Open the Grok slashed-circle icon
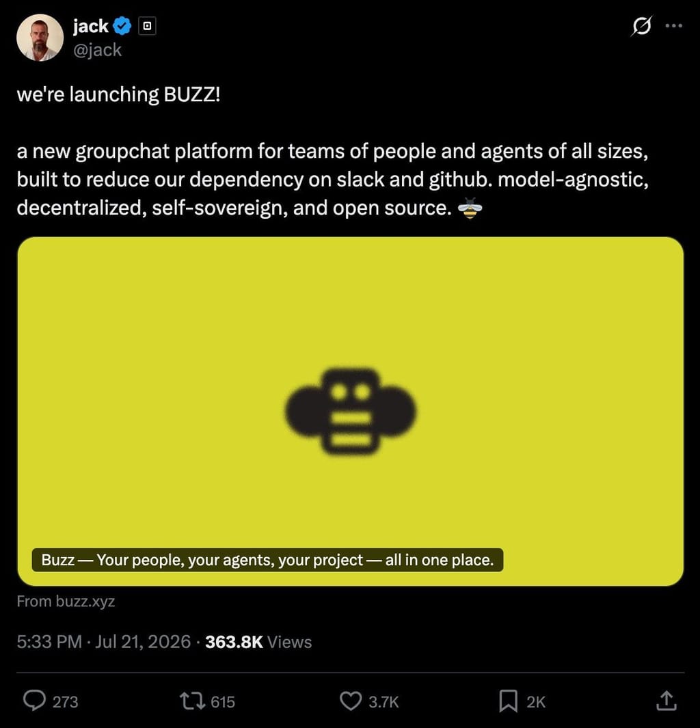 tap(641, 26)
